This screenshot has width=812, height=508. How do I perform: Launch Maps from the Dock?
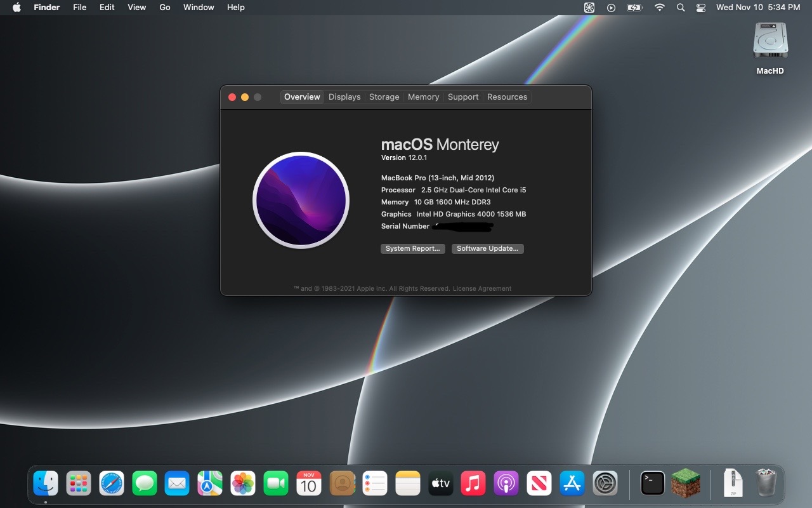click(210, 484)
